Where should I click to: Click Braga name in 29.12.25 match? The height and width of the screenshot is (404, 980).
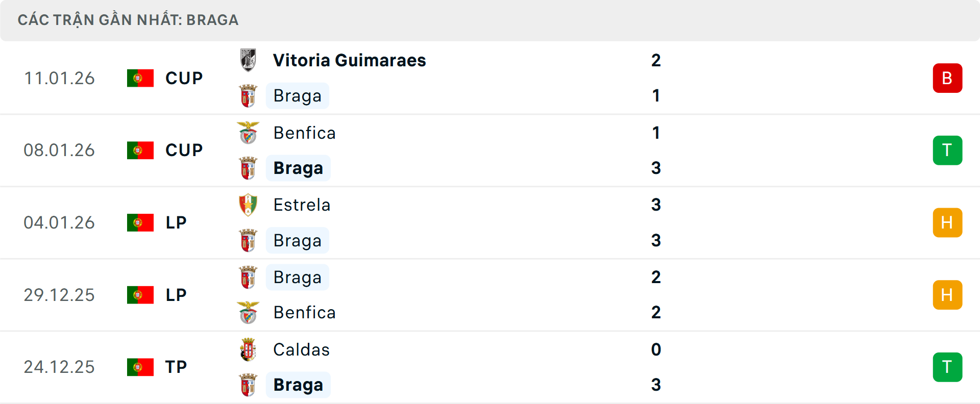(x=297, y=277)
